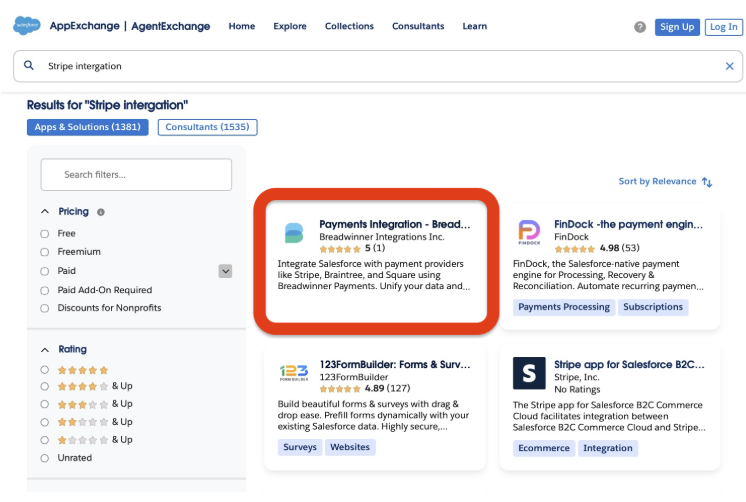Click the 123FormBuilder 4.89 (127) rating
Viewport: 746px width, 502px height.
click(x=365, y=389)
